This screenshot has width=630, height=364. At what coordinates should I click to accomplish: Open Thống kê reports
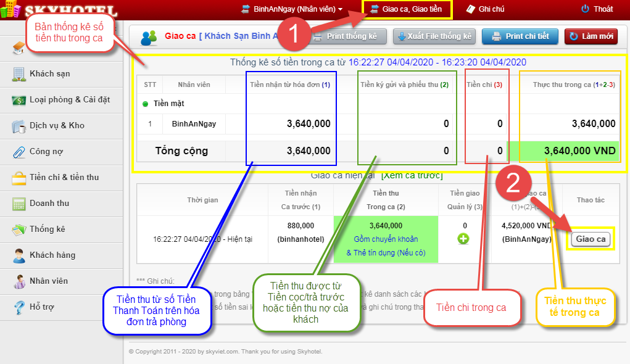[47, 230]
